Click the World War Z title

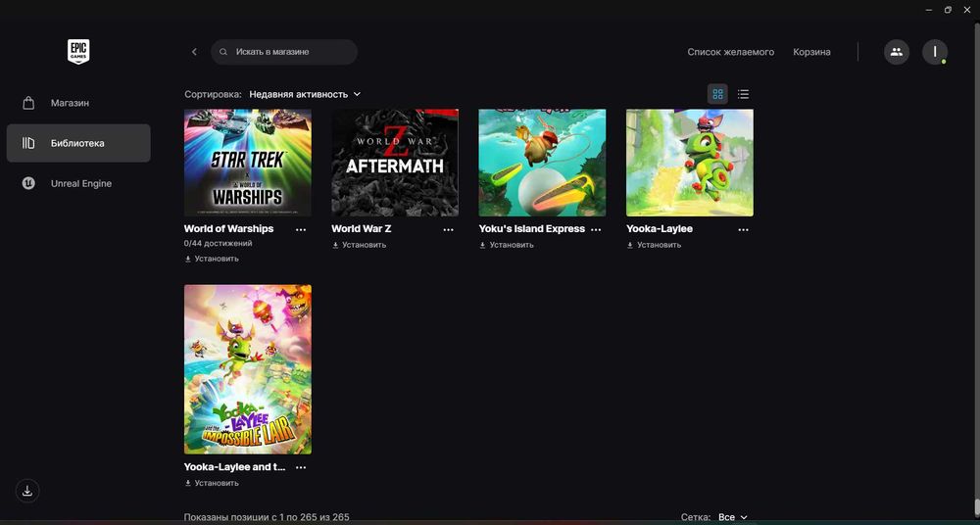tap(362, 229)
